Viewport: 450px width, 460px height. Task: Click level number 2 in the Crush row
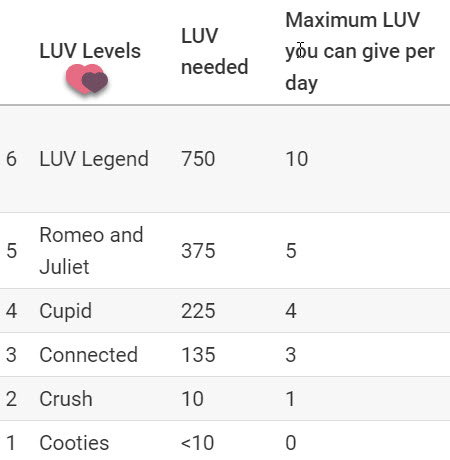11,399
